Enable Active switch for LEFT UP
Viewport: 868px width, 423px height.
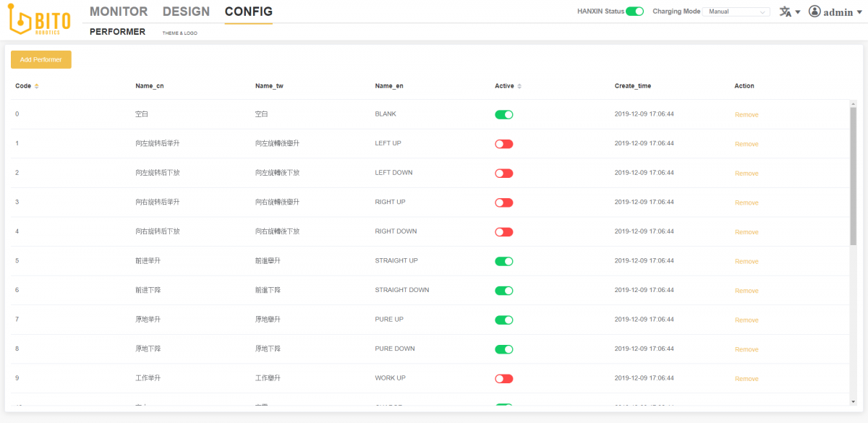pyautogui.click(x=504, y=144)
